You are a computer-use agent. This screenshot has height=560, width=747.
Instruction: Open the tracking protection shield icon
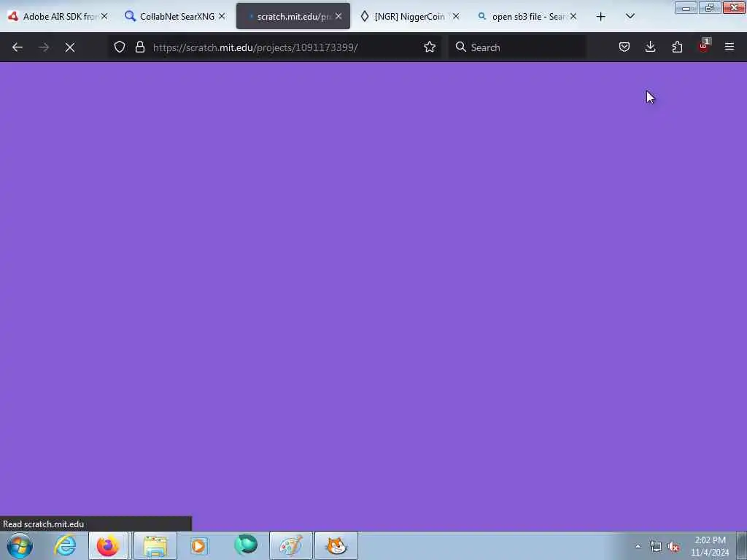tap(120, 47)
